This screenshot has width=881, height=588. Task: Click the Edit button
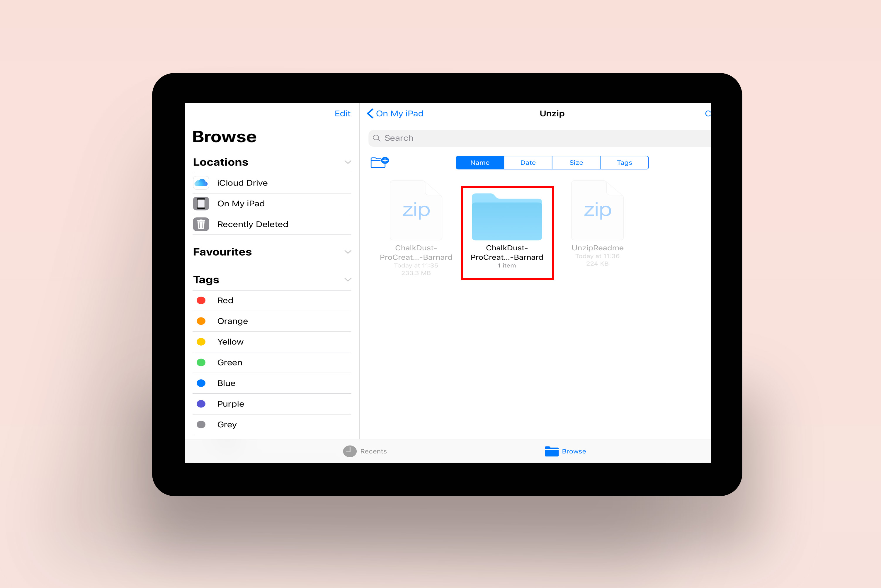pyautogui.click(x=342, y=113)
